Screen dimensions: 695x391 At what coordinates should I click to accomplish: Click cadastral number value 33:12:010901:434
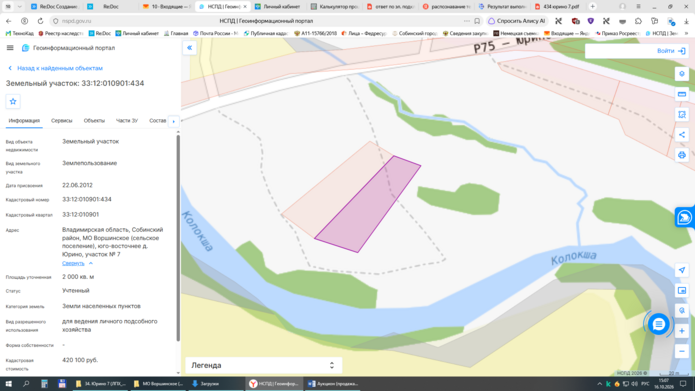tap(87, 199)
